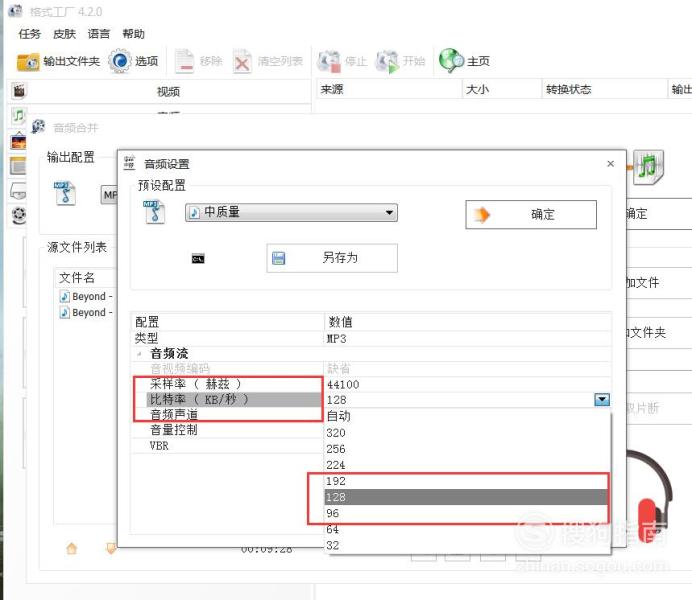The image size is (692, 600).
Task: Choose 32 bitrate option
Action: (467, 545)
